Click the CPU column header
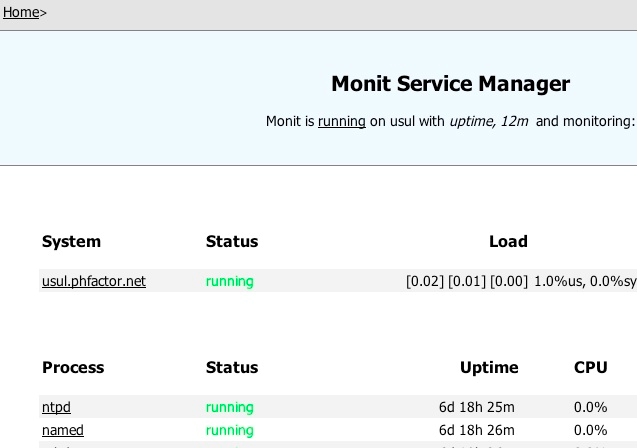 point(591,368)
